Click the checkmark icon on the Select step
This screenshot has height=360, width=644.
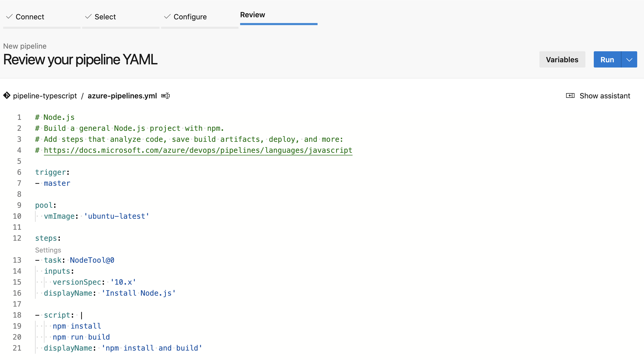tap(88, 16)
